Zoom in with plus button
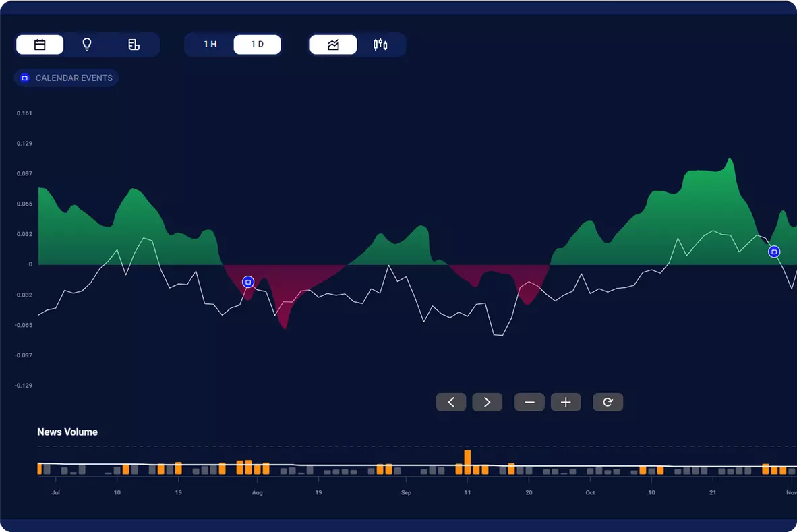The width and height of the screenshot is (797, 532). pyautogui.click(x=566, y=403)
